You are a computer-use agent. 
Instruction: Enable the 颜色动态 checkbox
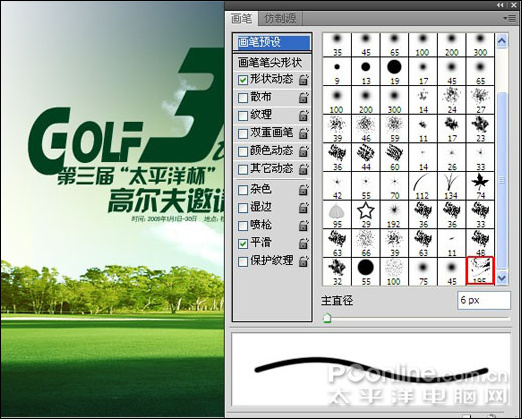coord(243,152)
